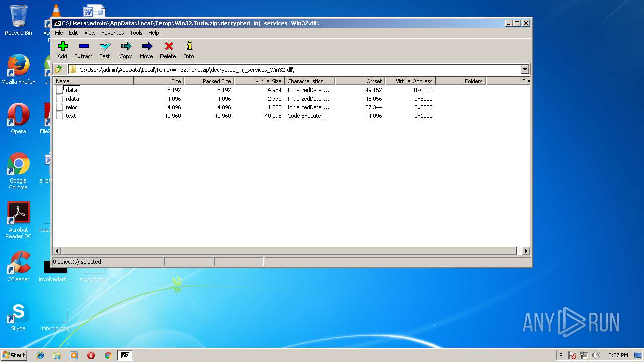
Task: Show hidden system tray icons
Action: (x=561, y=355)
